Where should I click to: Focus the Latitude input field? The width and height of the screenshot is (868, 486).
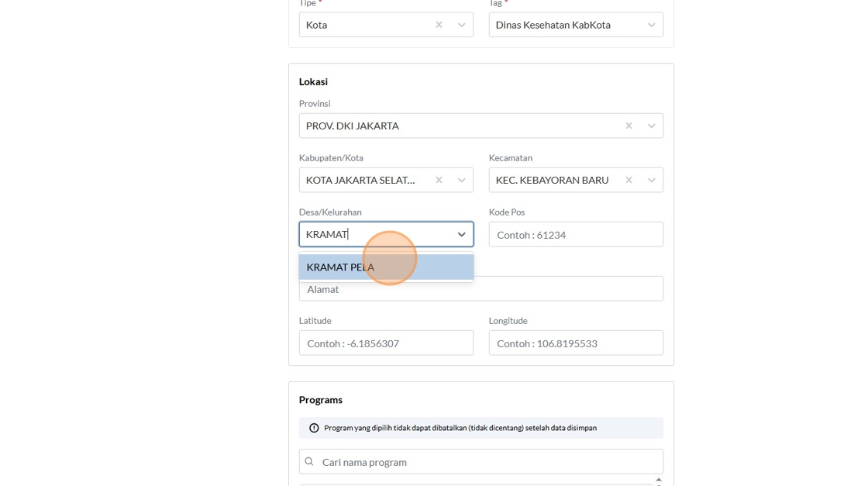point(386,343)
